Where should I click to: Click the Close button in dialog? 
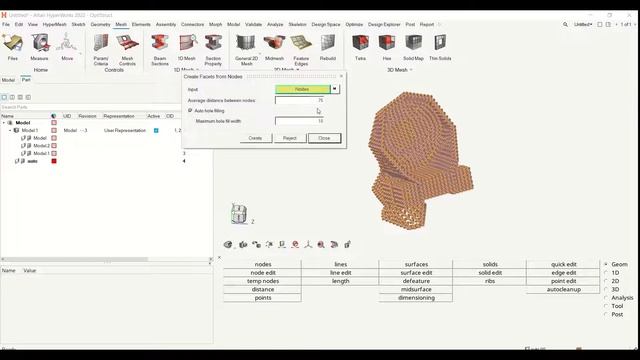324,138
